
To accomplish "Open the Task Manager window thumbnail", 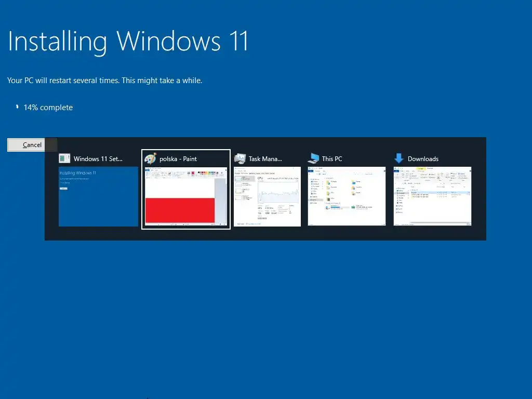I will click(x=268, y=196).
